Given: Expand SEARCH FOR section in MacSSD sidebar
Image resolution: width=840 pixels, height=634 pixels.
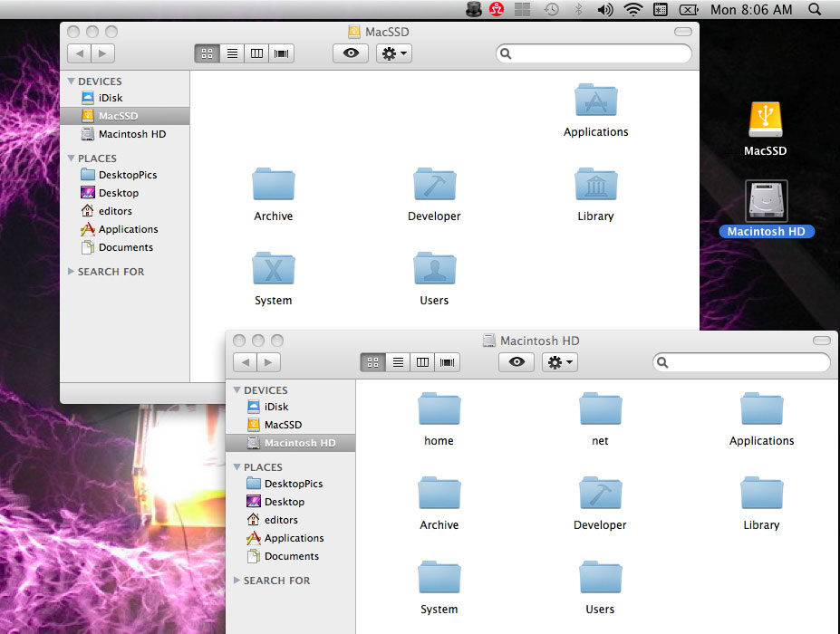Looking at the screenshot, I should [x=71, y=272].
